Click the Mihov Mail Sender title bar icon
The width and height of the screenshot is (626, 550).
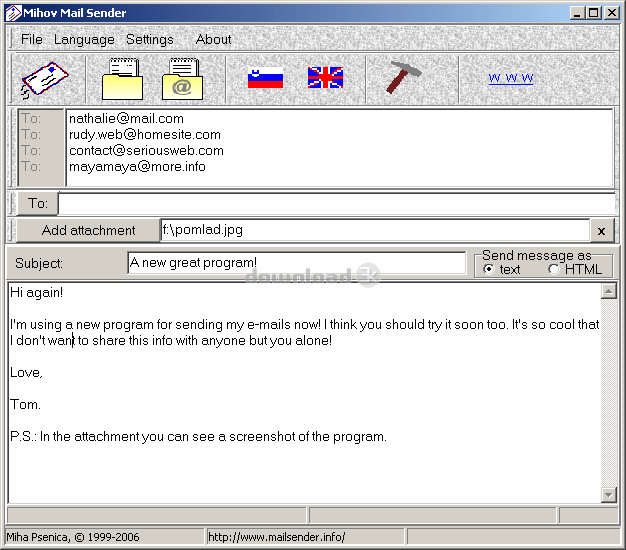14,13
